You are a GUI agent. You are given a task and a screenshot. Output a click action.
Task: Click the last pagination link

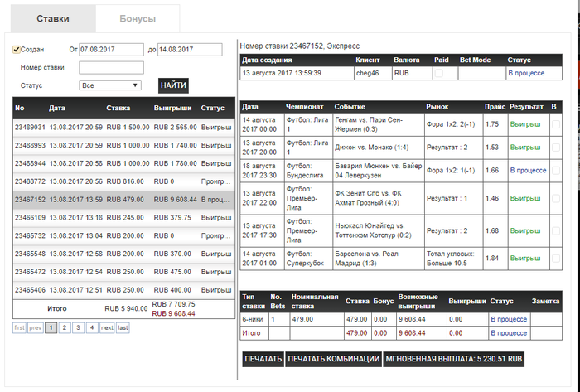coord(123,327)
